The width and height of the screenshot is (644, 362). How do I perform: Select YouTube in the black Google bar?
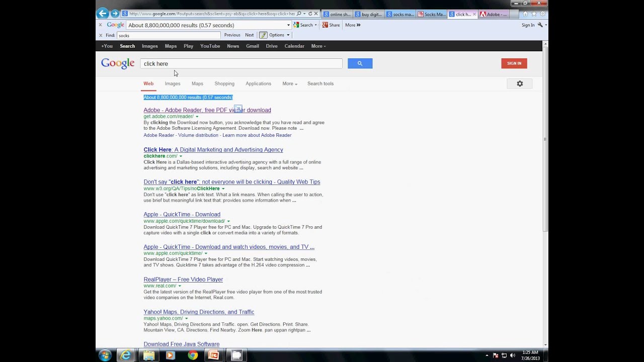click(210, 46)
